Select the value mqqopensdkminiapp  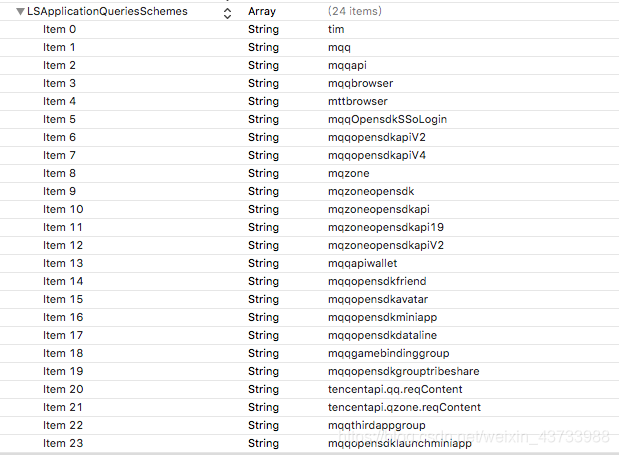point(383,318)
